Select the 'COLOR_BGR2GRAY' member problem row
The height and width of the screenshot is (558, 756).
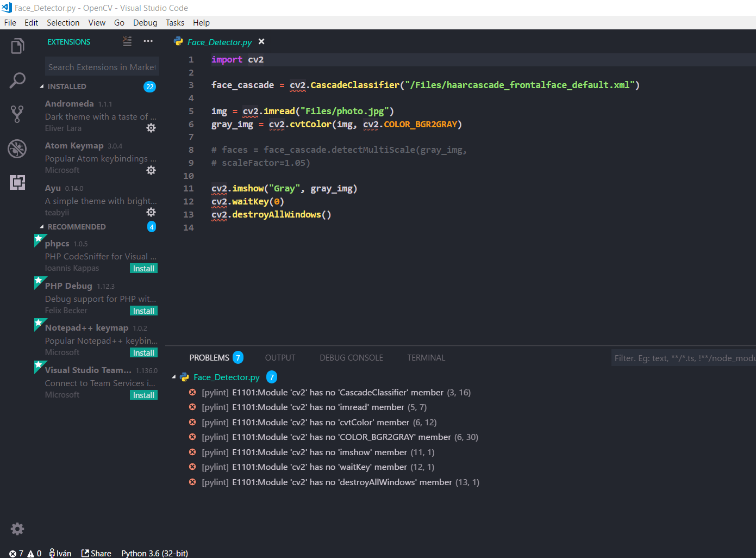click(460, 437)
